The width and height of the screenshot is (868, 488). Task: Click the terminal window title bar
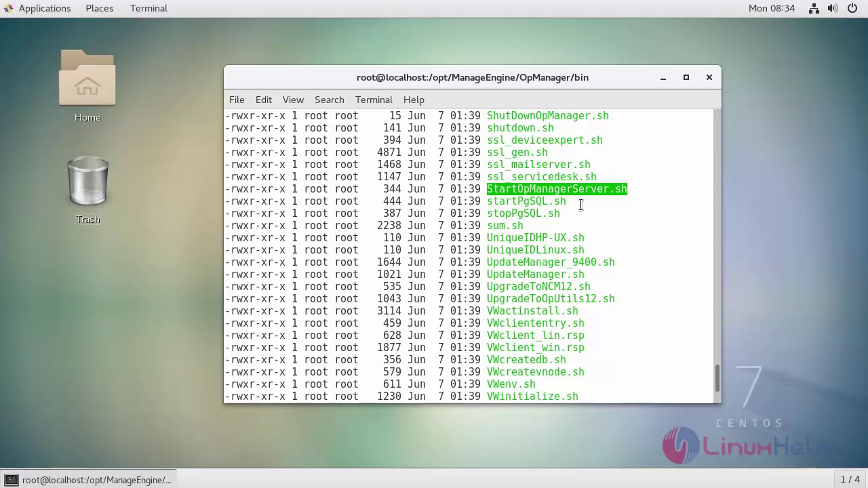point(473,77)
